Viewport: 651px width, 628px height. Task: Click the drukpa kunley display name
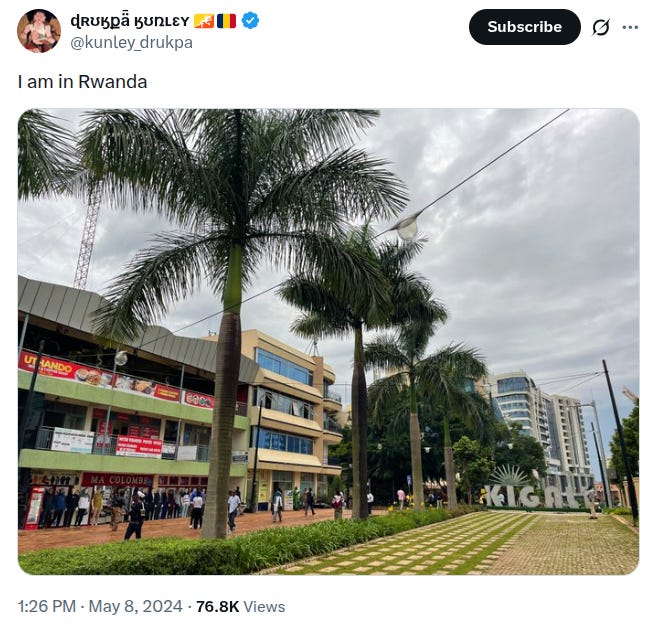pos(130,20)
